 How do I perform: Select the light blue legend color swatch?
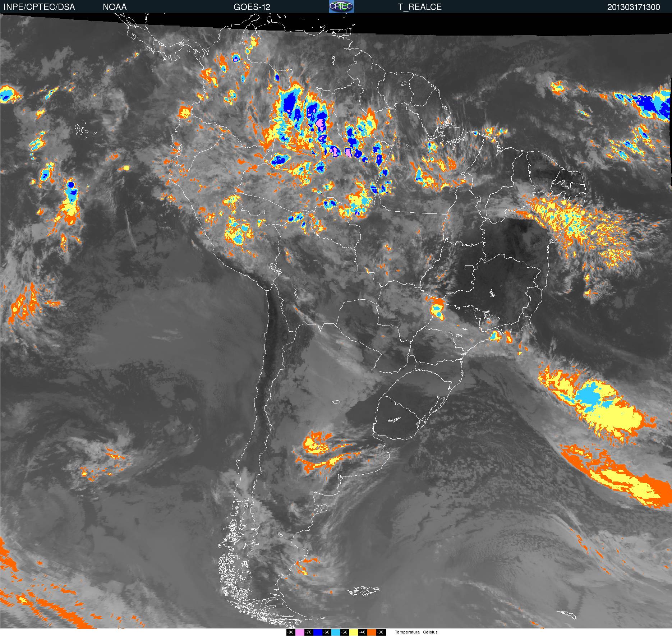point(336,632)
